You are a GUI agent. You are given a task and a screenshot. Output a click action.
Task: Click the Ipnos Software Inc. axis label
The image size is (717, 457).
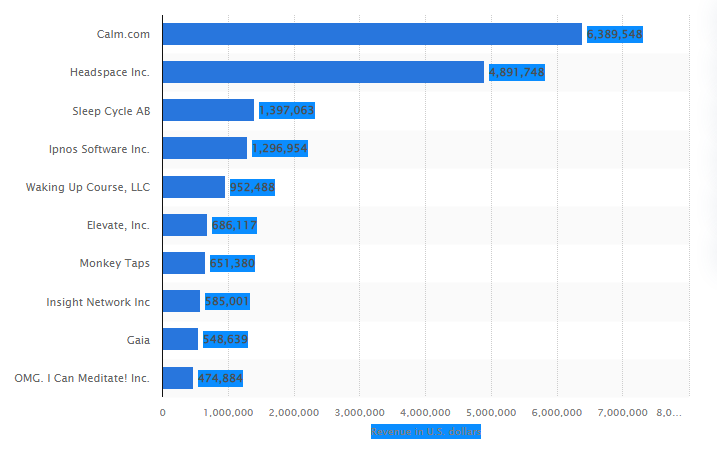coord(99,149)
